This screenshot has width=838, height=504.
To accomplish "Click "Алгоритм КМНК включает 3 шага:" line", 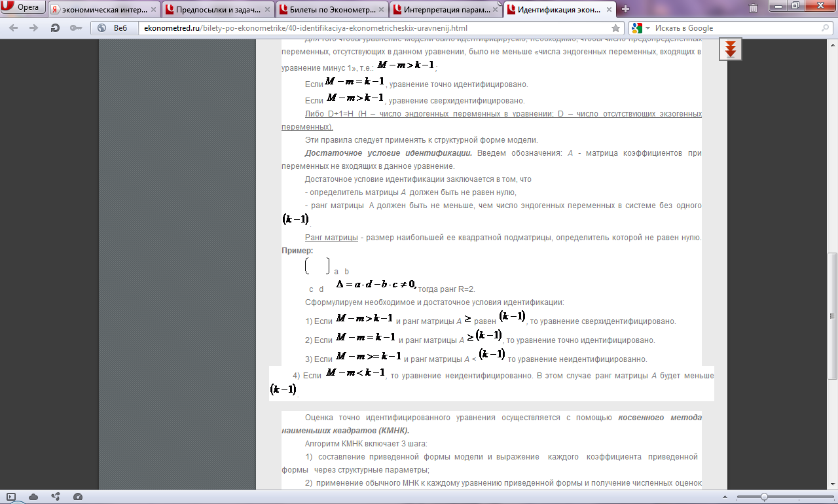I will (366, 443).
